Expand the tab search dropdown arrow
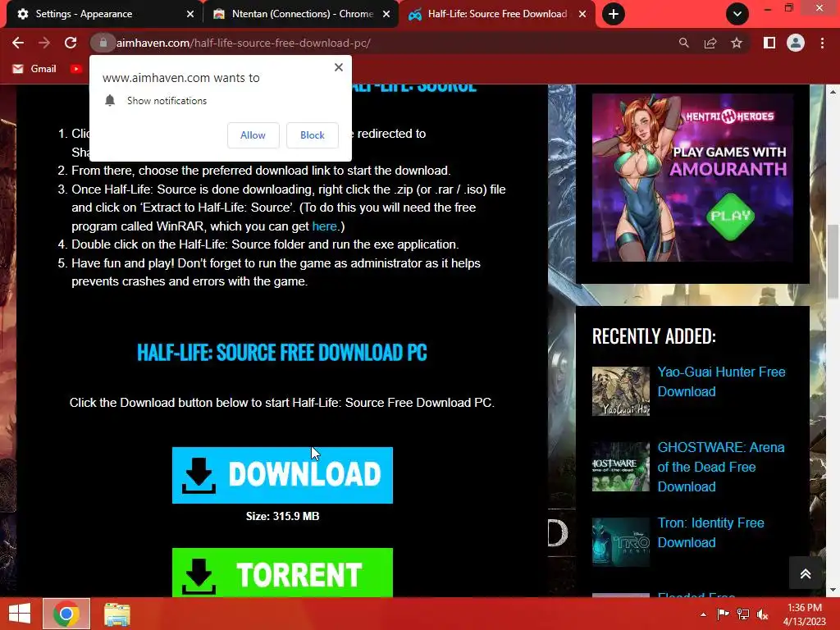Image resolution: width=840 pixels, height=630 pixels. coord(737,14)
